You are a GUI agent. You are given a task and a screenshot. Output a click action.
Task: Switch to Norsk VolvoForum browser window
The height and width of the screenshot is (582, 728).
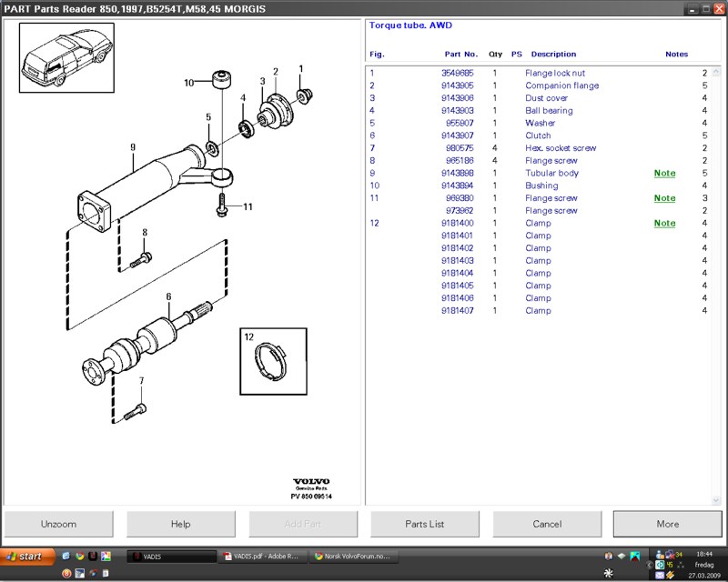355,556
